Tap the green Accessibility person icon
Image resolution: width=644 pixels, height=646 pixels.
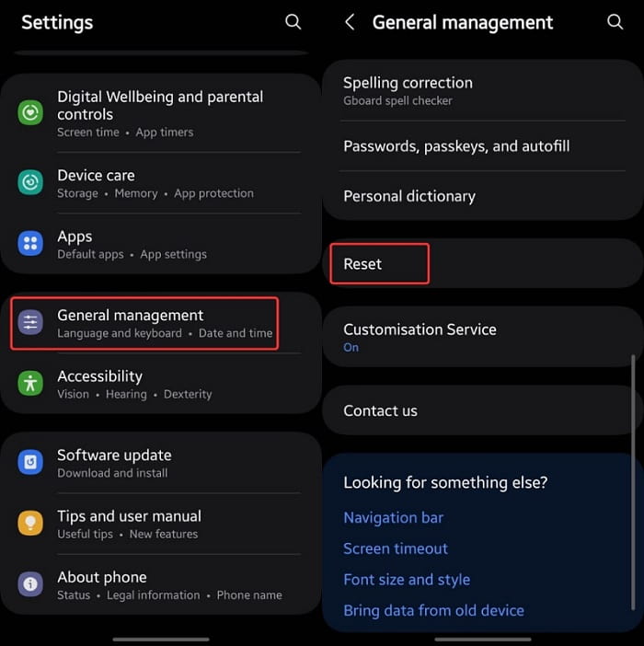(30, 383)
